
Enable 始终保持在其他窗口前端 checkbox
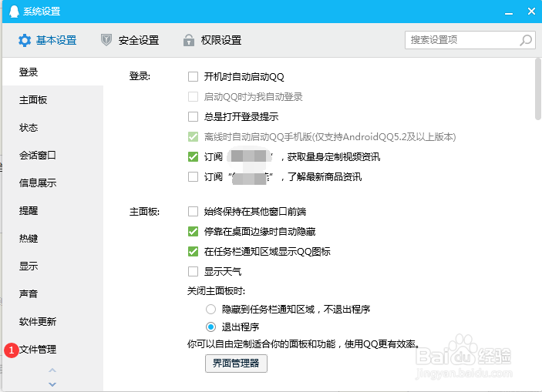[x=193, y=211]
